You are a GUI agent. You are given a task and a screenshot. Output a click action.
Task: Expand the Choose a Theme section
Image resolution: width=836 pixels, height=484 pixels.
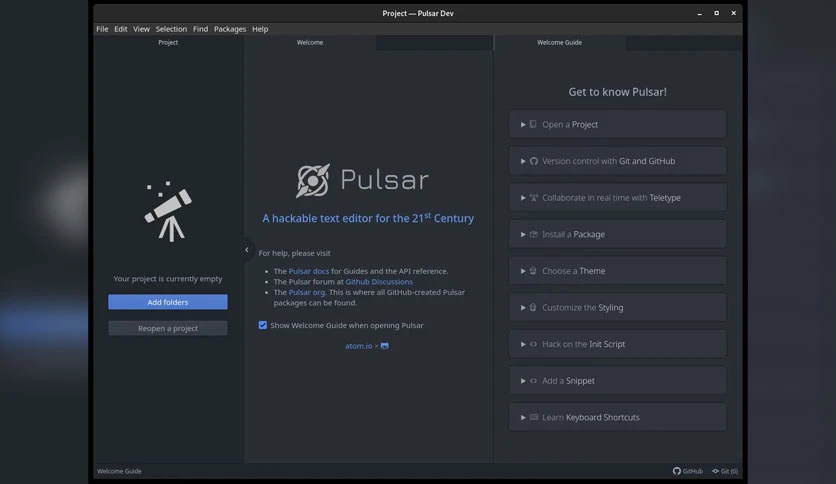point(617,271)
